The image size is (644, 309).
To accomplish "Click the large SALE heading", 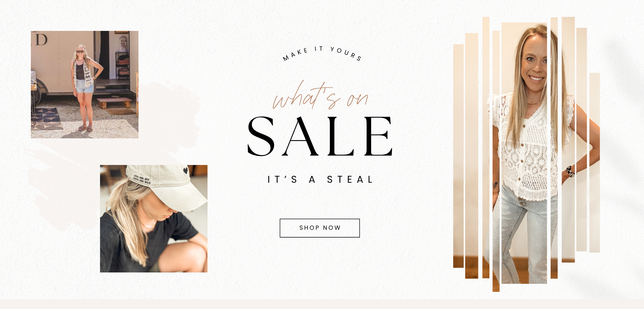I will click(320, 136).
